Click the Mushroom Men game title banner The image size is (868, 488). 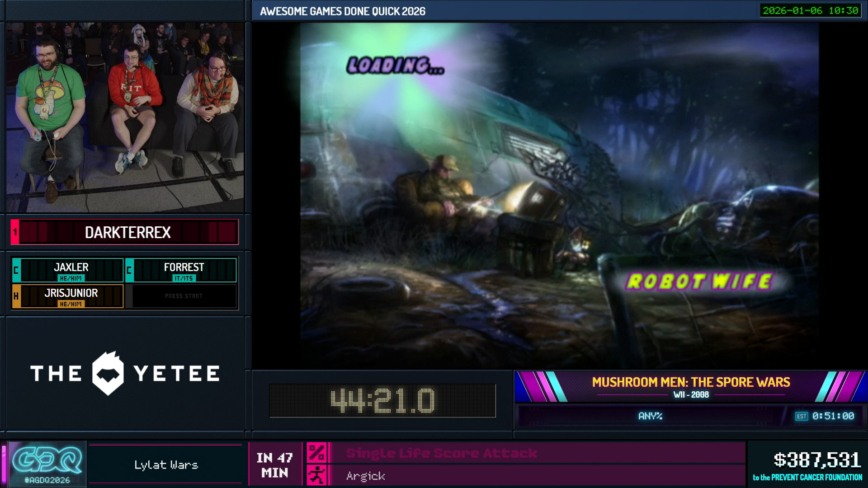(690, 382)
